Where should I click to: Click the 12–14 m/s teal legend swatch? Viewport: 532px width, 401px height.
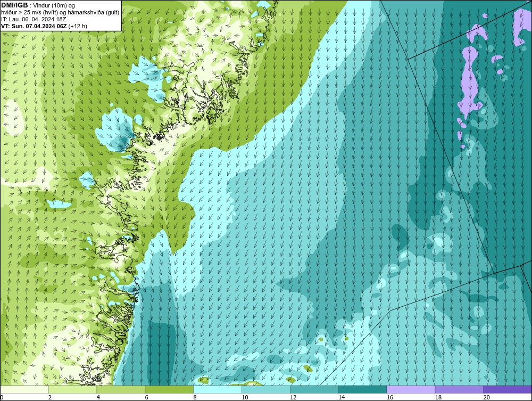pyautogui.click(x=314, y=389)
